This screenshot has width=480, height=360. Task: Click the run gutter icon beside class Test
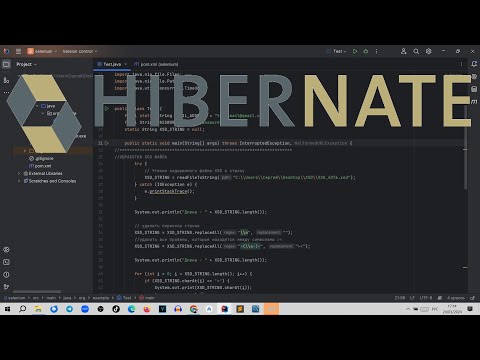[x=107, y=109]
